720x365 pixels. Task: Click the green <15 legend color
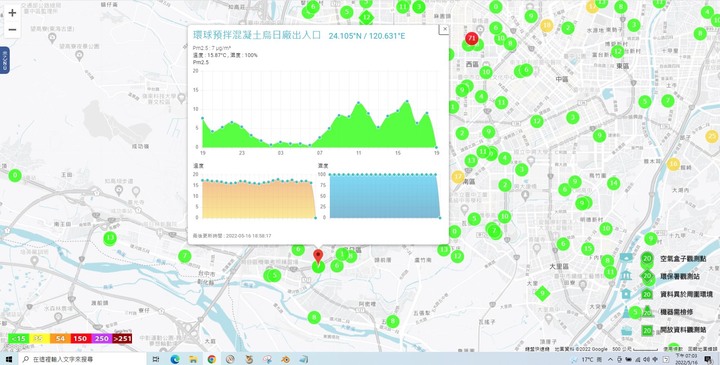18,339
